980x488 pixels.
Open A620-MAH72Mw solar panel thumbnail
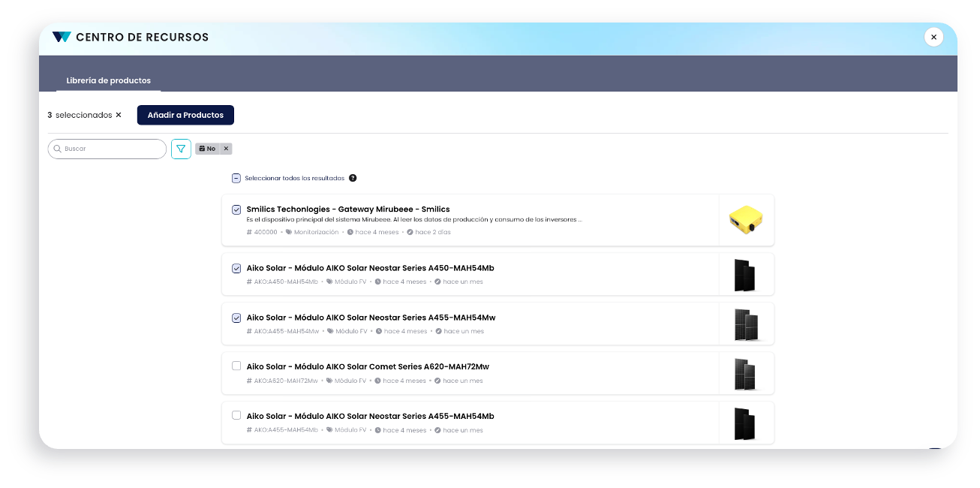pyautogui.click(x=745, y=374)
